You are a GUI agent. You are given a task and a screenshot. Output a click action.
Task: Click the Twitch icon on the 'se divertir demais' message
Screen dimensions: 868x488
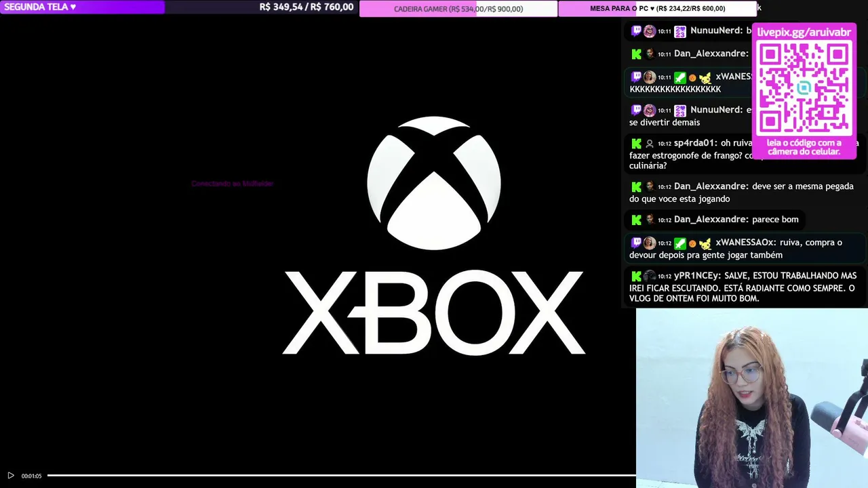tap(636, 110)
